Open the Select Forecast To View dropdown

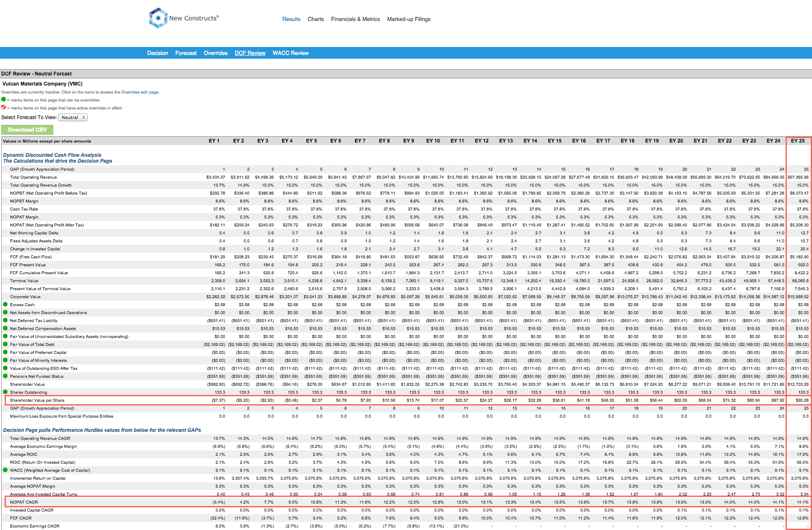tap(73, 117)
